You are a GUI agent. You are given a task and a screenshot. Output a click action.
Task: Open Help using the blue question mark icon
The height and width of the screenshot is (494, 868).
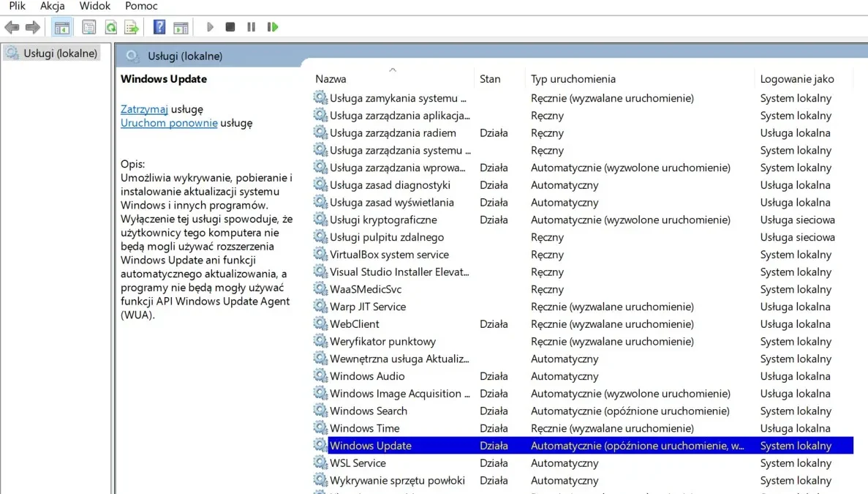159,27
